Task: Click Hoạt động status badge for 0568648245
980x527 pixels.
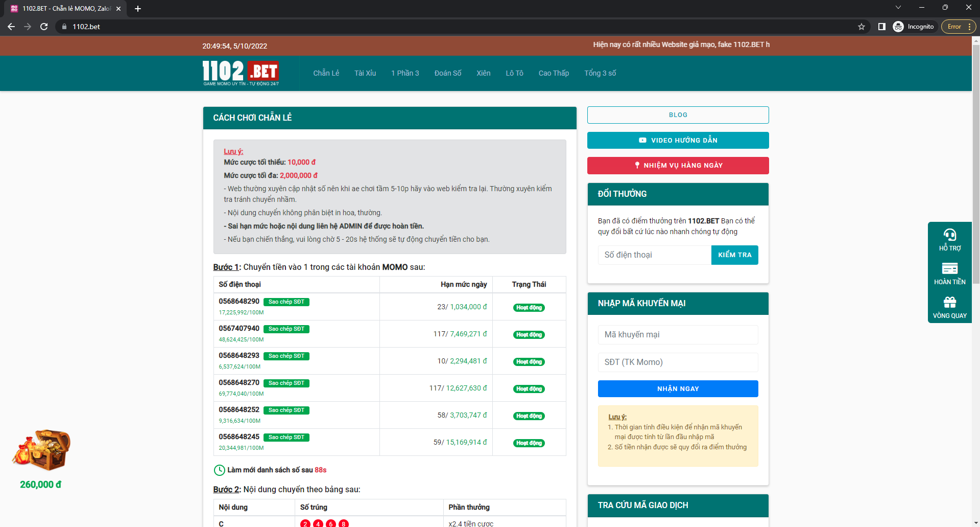Action: pyautogui.click(x=529, y=443)
